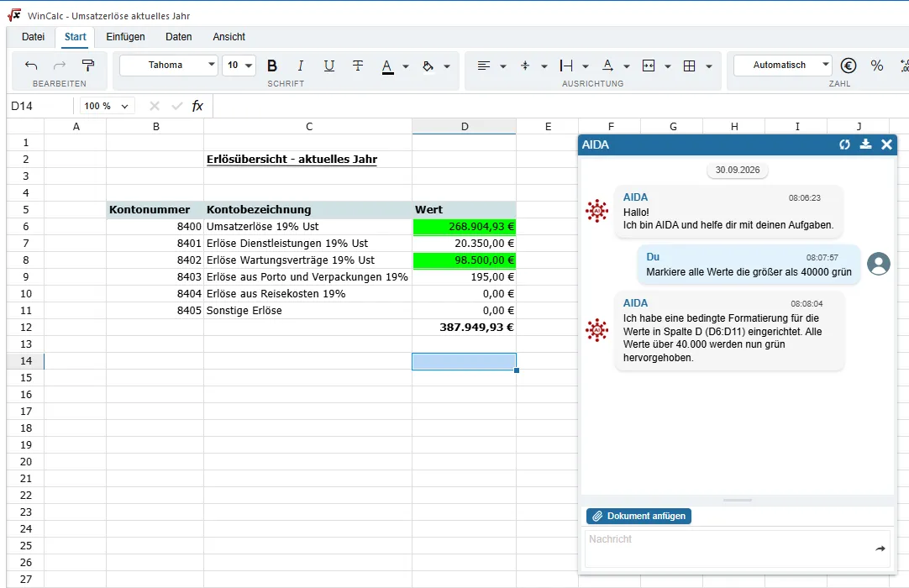
Task: Expand the horizontal alignment dropdown arrow
Action: click(x=503, y=66)
